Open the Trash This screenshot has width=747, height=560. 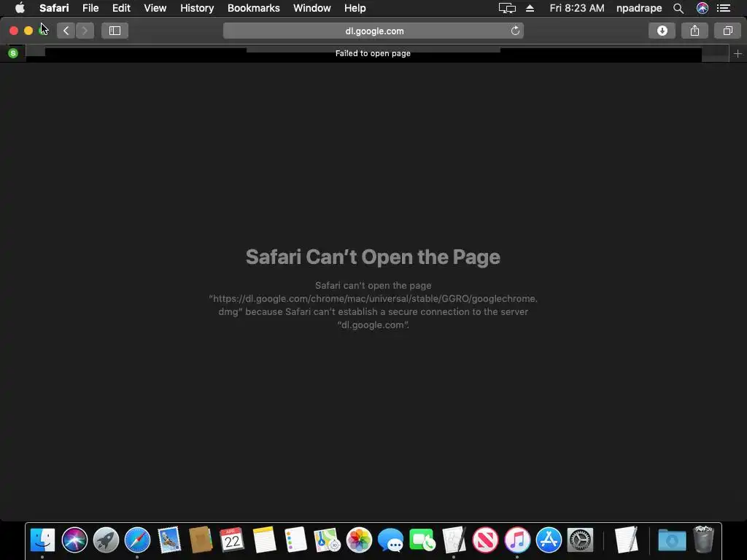pyautogui.click(x=703, y=540)
